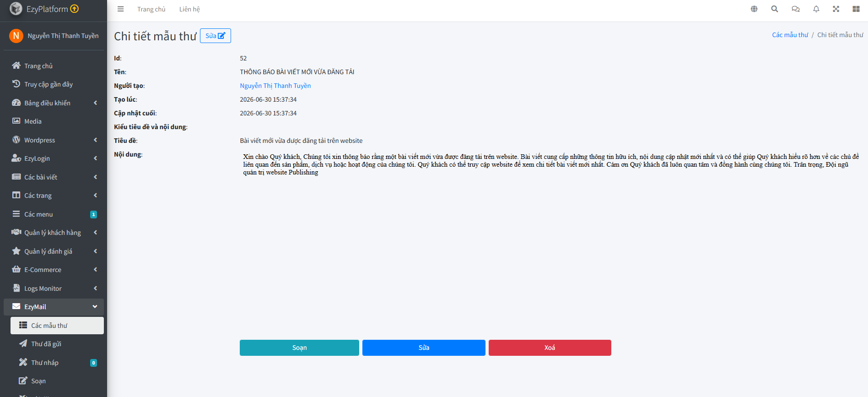Go to Các mẫu thư breadcrumb
The height and width of the screenshot is (397, 868).
pyautogui.click(x=790, y=35)
